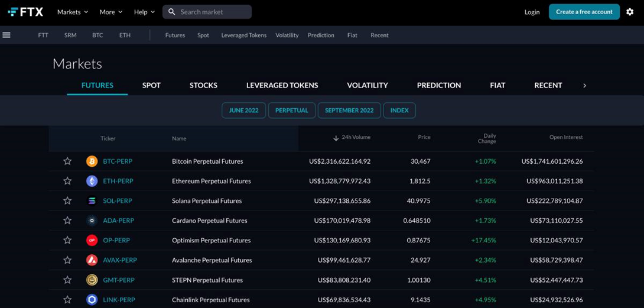This screenshot has width=644, height=308.
Task: Switch to the FUTURES tab
Action: pyautogui.click(x=97, y=86)
